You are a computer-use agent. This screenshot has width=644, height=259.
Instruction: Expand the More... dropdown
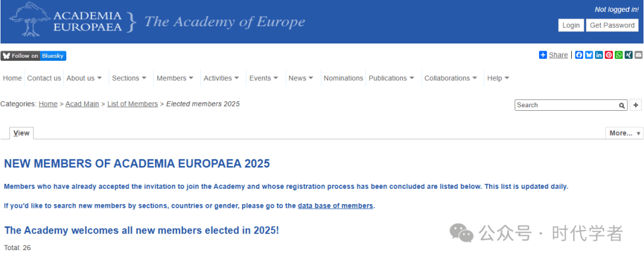click(624, 133)
